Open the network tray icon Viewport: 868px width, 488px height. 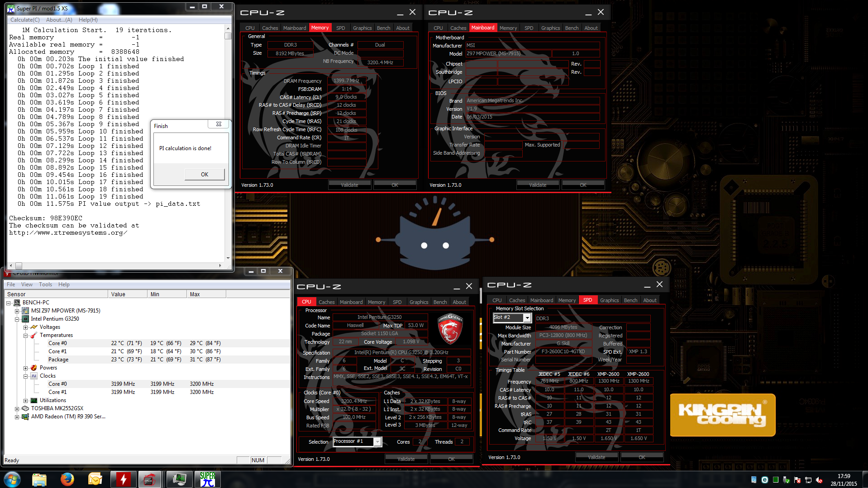(808, 480)
